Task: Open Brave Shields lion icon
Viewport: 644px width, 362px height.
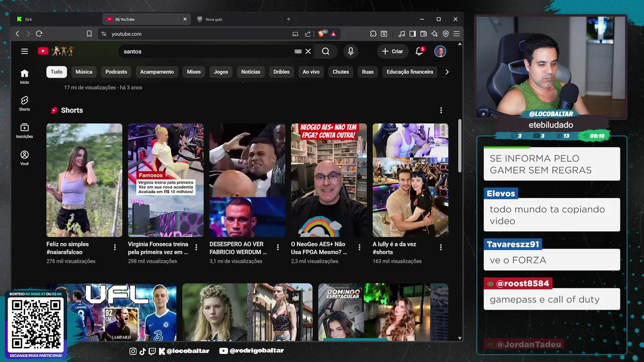Action: point(321,34)
